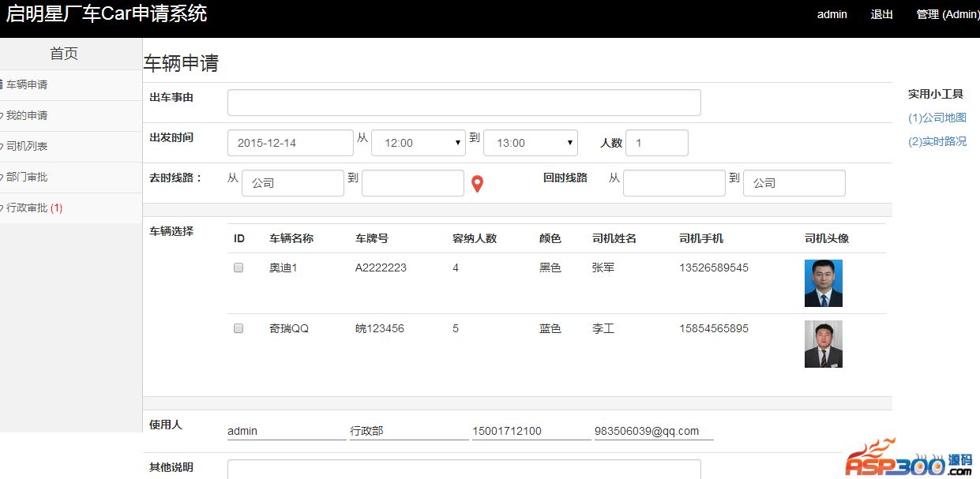Tick the checkbox for 奥迪1 vehicle
The image size is (980, 479).
coord(238,268)
